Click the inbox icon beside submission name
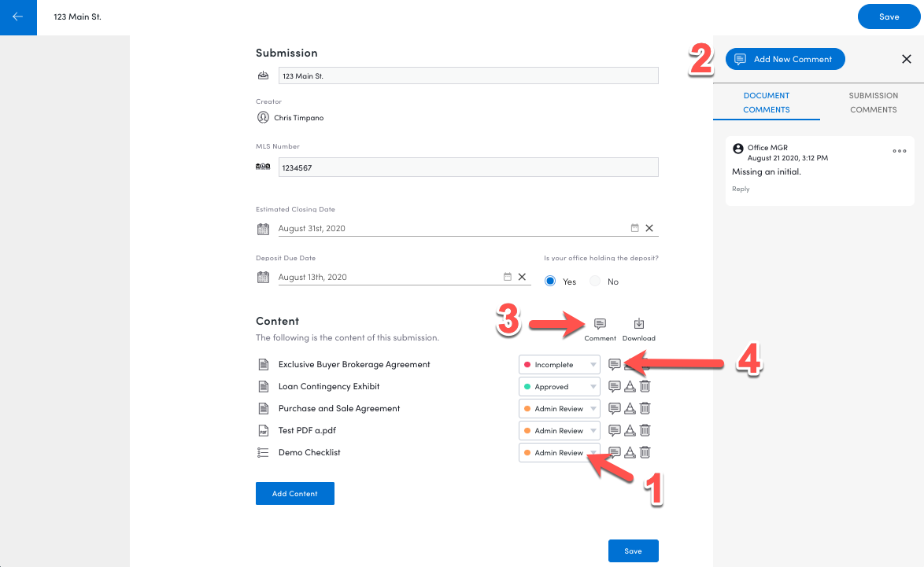The width and height of the screenshot is (924, 567). (x=264, y=75)
